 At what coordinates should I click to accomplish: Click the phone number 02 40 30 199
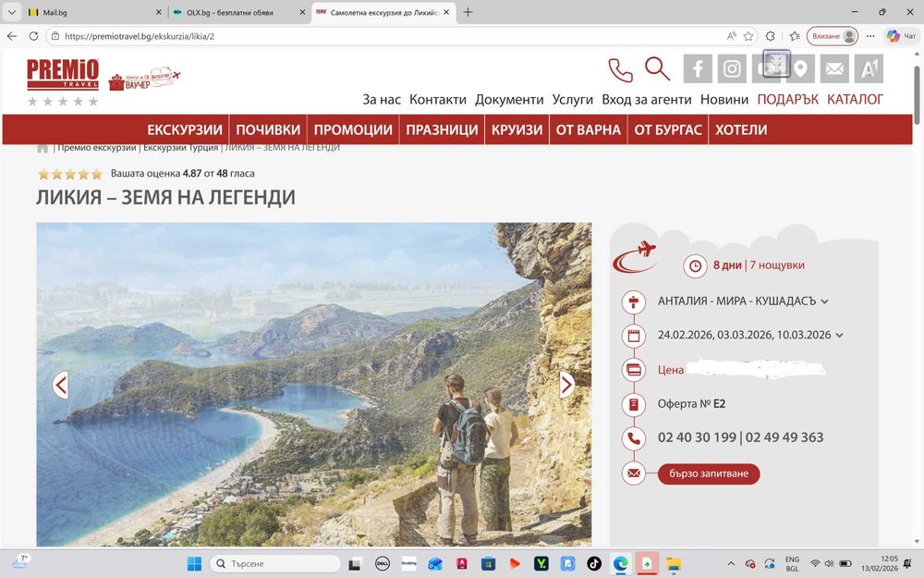coord(697,437)
